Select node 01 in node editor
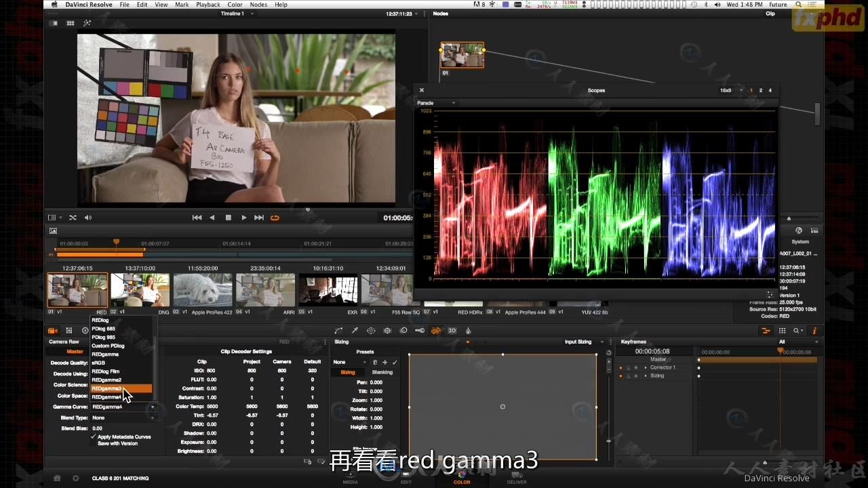Screen dimensions: 868x488 point(462,56)
